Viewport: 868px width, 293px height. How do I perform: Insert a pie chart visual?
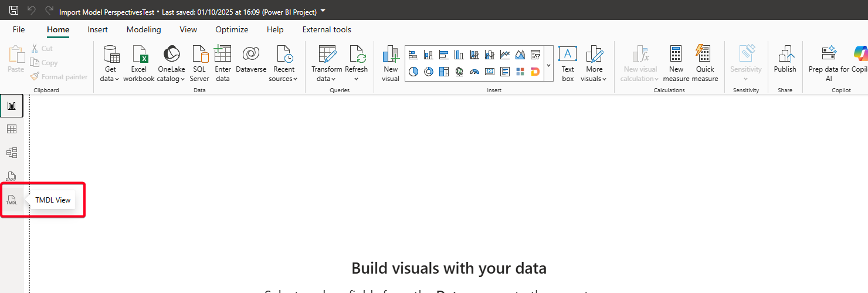click(x=413, y=72)
